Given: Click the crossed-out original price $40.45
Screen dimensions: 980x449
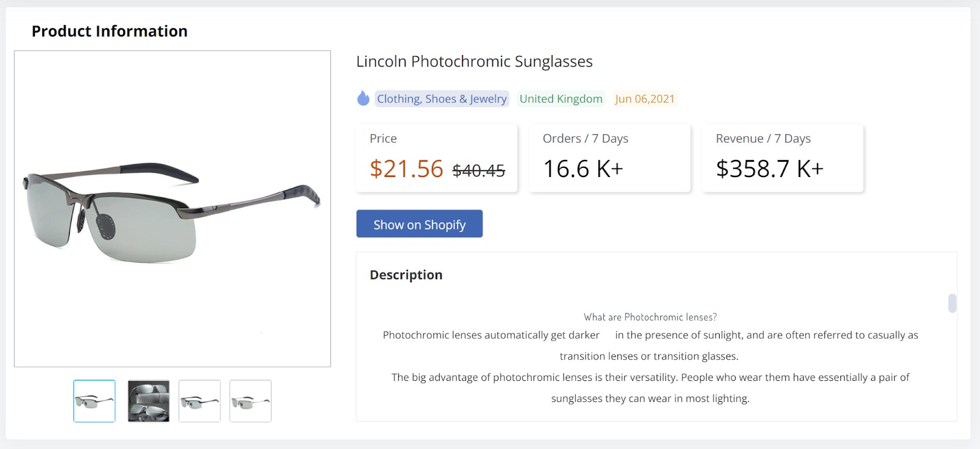Looking at the screenshot, I should tap(478, 171).
